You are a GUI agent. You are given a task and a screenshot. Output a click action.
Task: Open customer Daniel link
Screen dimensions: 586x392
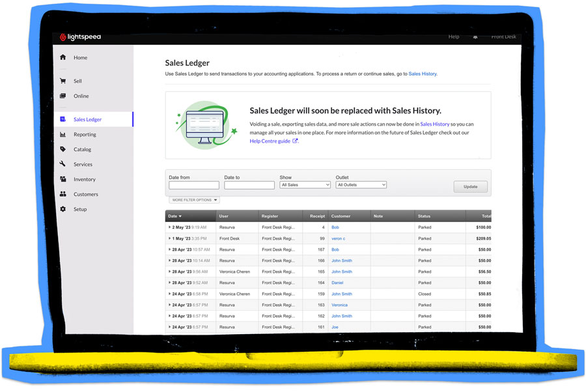coord(337,283)
